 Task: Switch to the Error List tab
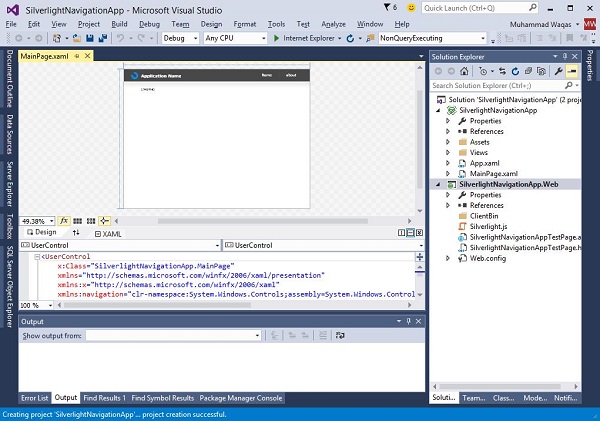(x=34, y=398)
